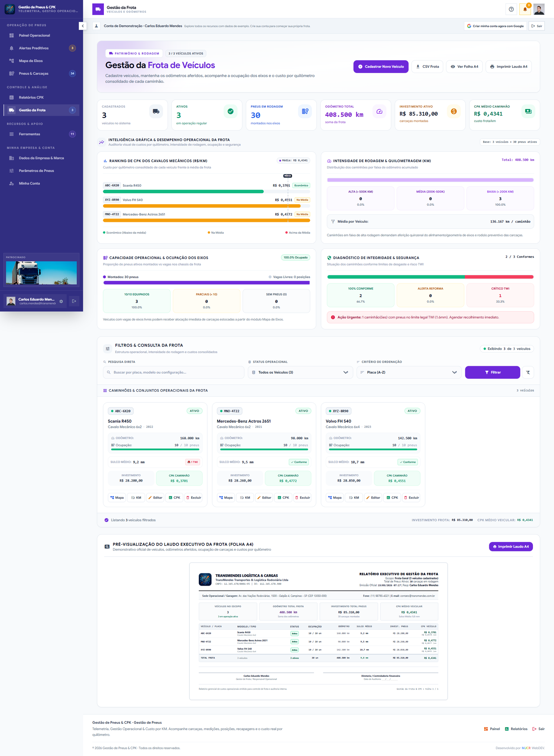This screenshot has height=756, width=554.
Task: Click the Sair link in the footer
Action: 538,729
